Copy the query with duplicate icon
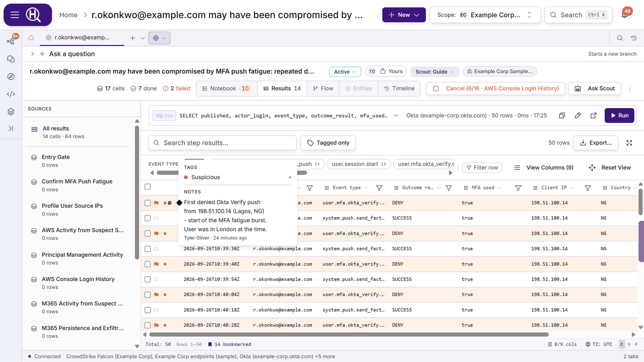The height and width of the screenshot is (362, 644). [x=562, y=116]
